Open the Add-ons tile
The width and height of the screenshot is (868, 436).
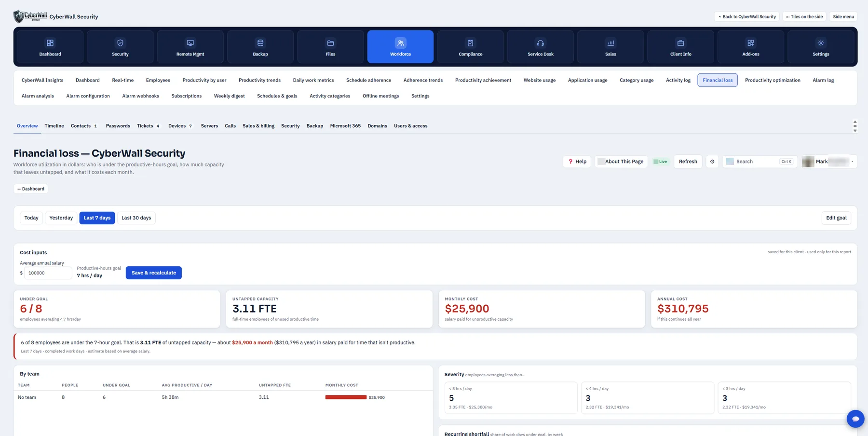pos(751,47)
